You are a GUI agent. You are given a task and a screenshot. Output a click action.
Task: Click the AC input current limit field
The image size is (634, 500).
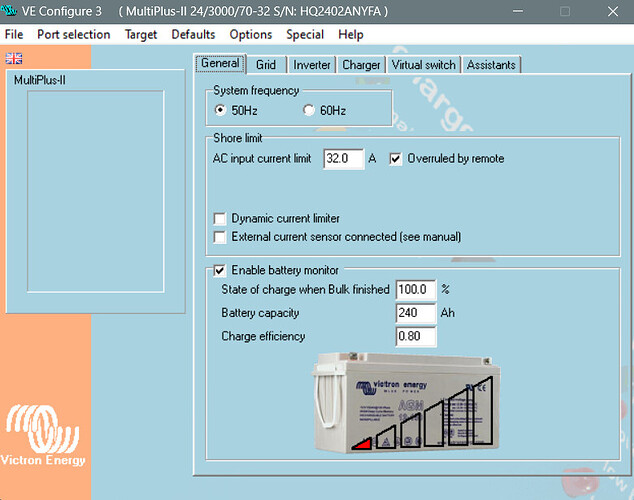tap(343, 158)
